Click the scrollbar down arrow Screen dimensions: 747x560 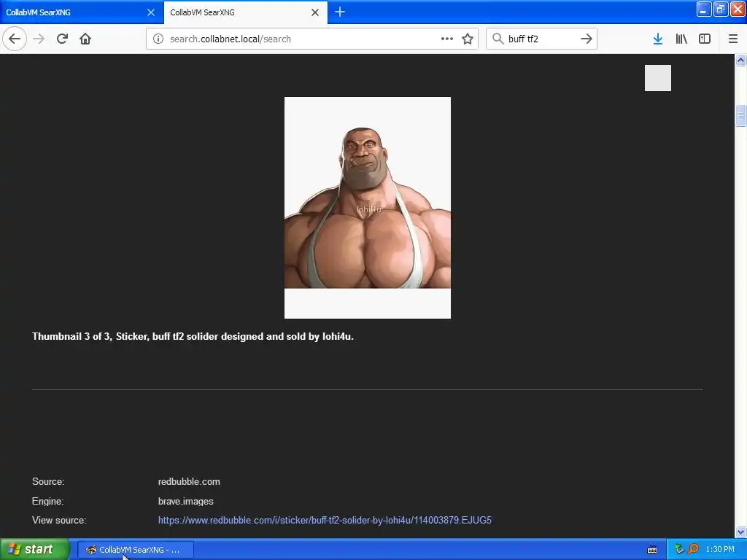click(x=741, y=532)
